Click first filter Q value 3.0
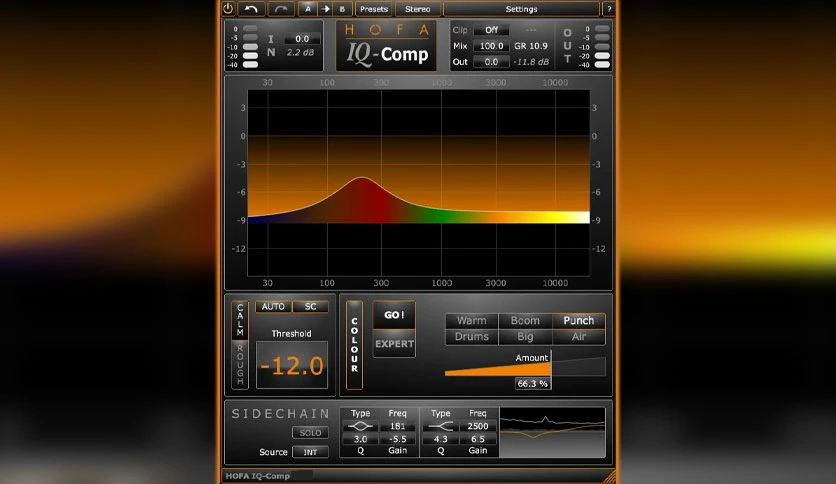Screen dimensions: 836x484 click(x=360, y=439)
